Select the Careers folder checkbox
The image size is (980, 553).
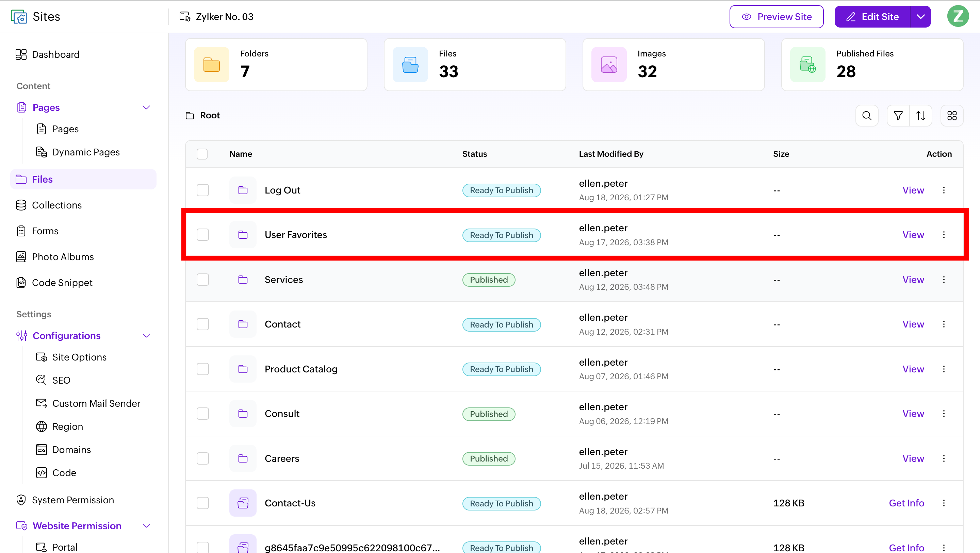[x=203, y=458]
